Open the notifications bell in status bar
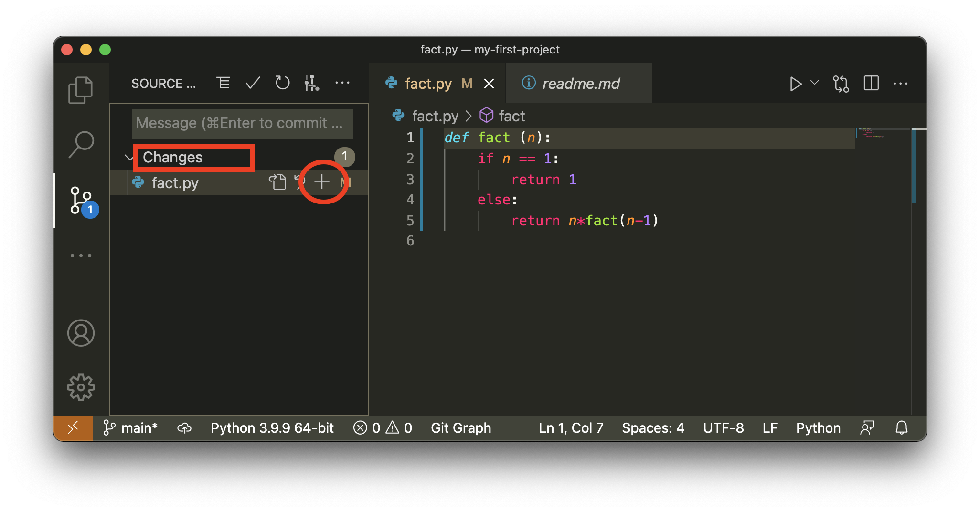The height and width of the screenshot is (512, 980). 901,428
